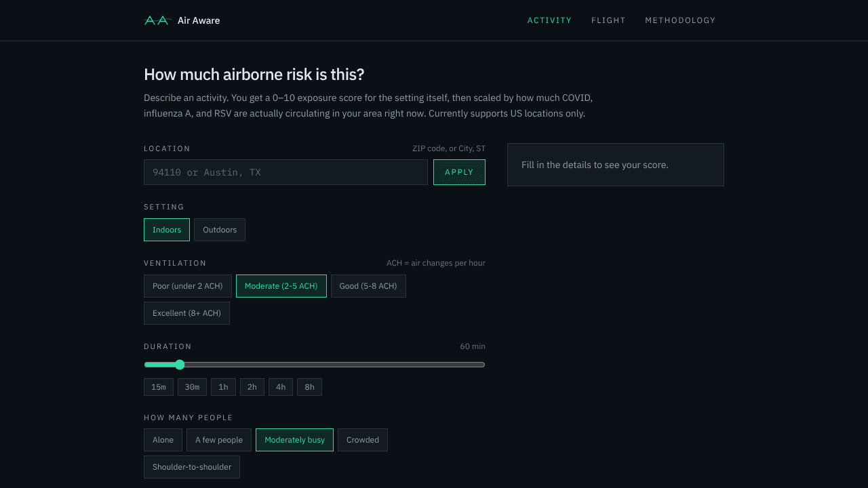Choose the 2h duration preset
The width and height of the screenshot is (868, 488).
(x=252, y=387)
